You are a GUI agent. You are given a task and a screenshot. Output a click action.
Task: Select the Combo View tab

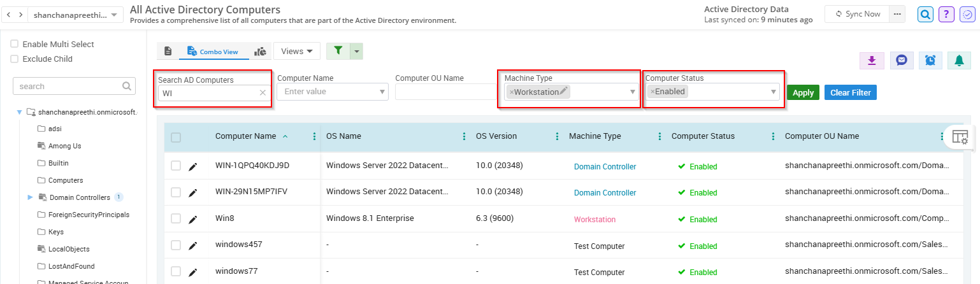point(213,52)
